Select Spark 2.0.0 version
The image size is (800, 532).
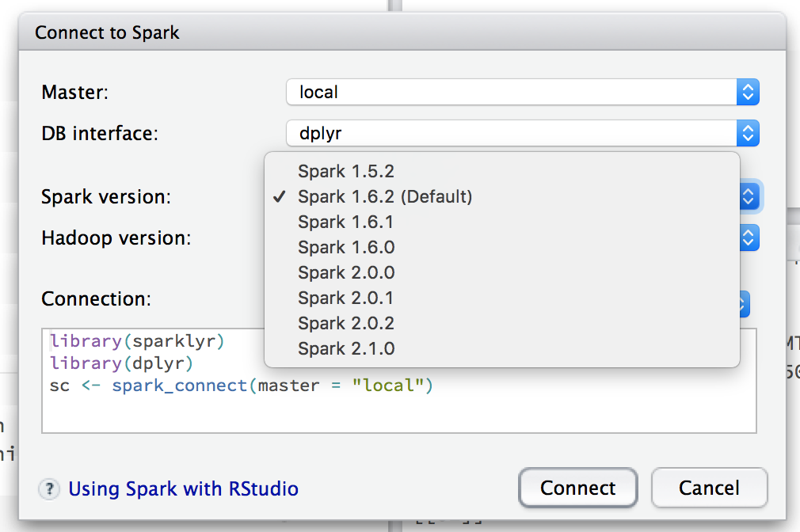[502, 273]
